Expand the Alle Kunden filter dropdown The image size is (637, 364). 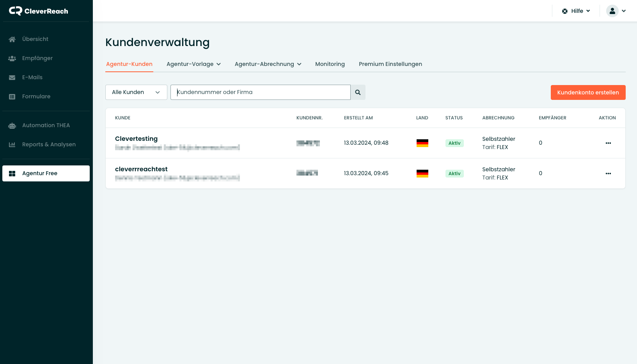pos(136,92)
